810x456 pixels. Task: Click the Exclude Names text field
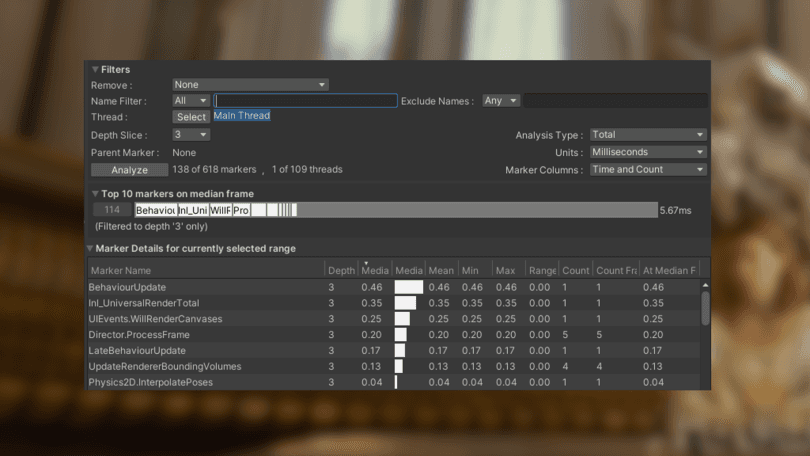(615, 101)
